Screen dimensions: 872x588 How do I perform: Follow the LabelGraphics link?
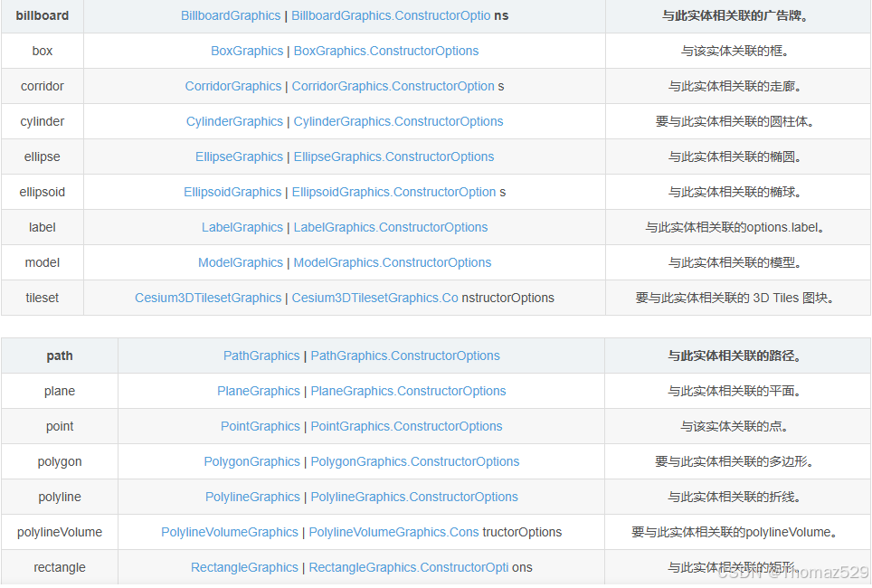(242, 227)
